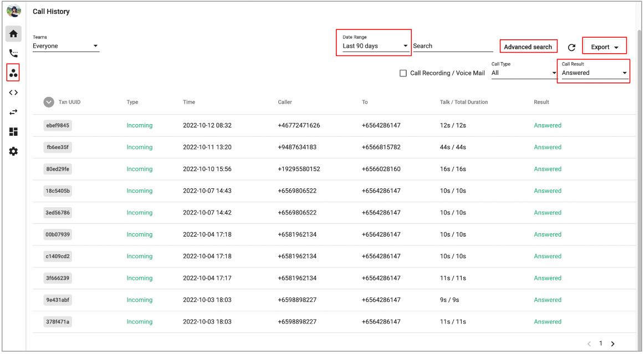
Task: Open the code brackets developer icon
Action: pyautogui.click(x=13, y=93)
